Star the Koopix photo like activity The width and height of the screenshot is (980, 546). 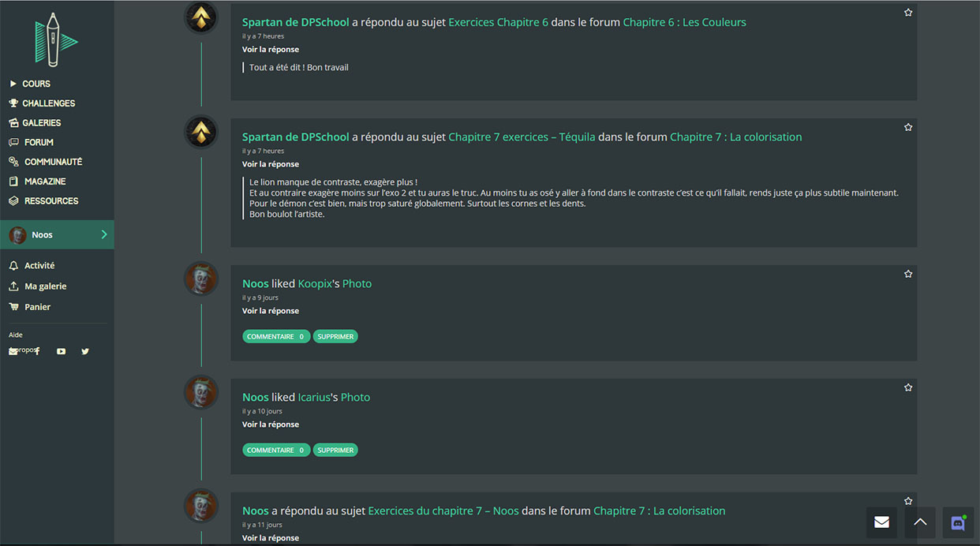click(x=908, y=274)
